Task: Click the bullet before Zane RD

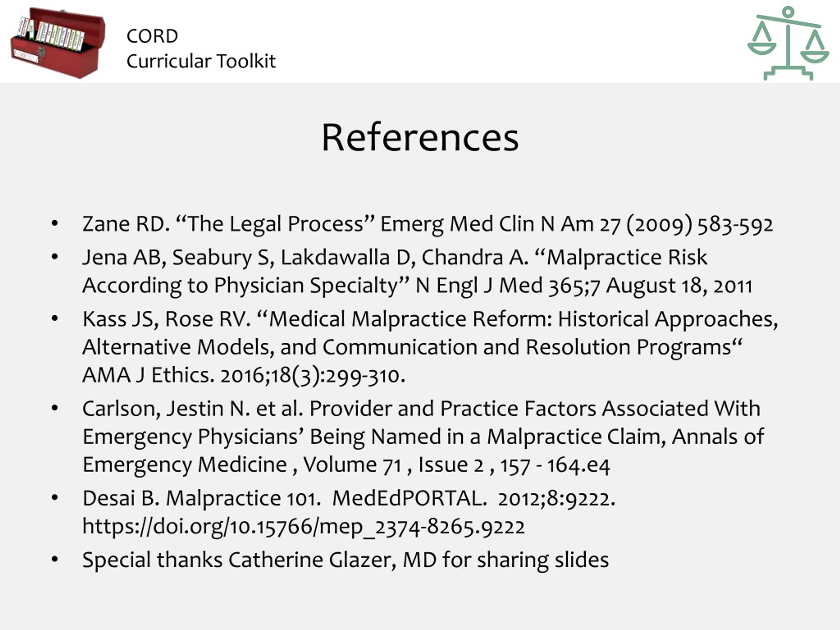Action: (55, 224)
